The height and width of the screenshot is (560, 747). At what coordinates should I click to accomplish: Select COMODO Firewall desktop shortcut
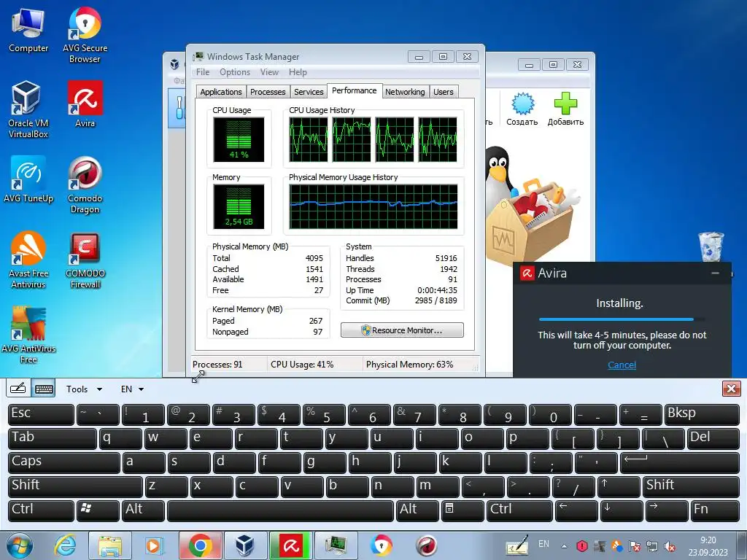pos(85,260)
